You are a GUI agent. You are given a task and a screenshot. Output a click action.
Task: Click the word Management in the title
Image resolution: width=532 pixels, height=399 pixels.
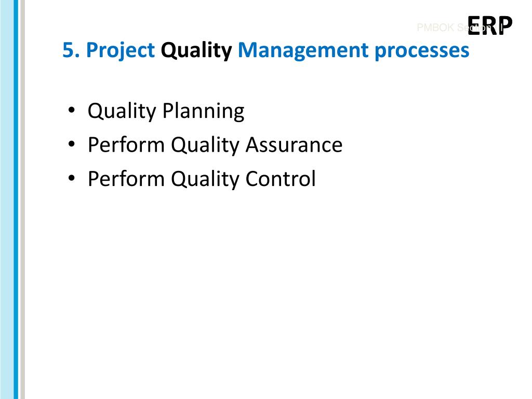point(303,51)
